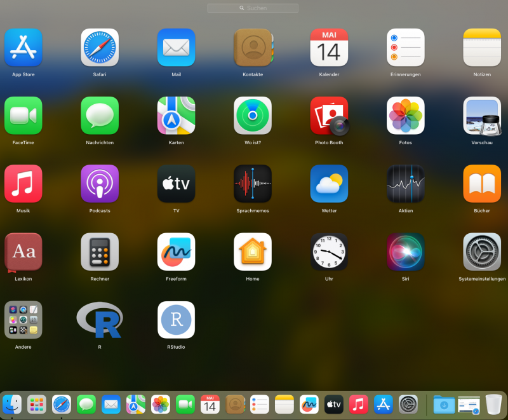Open App Store in the Dock

click(x=384, y=405)
